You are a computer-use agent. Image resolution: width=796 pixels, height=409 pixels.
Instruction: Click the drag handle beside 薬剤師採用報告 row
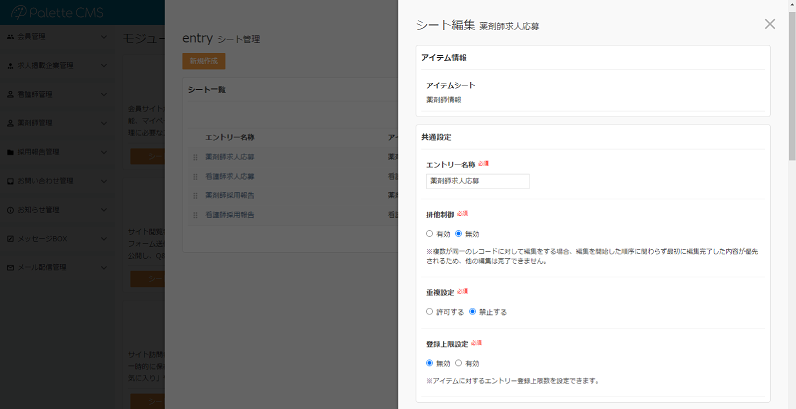click(195, 196)
